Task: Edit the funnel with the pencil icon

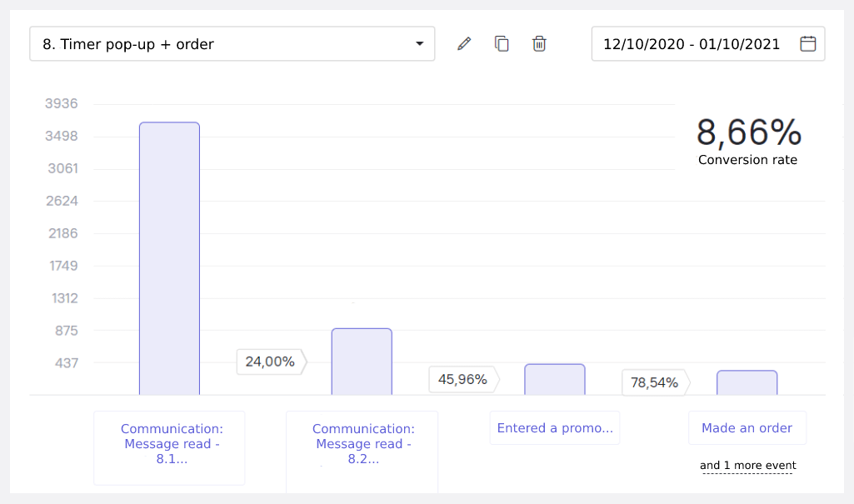Action: click(464, 44)
